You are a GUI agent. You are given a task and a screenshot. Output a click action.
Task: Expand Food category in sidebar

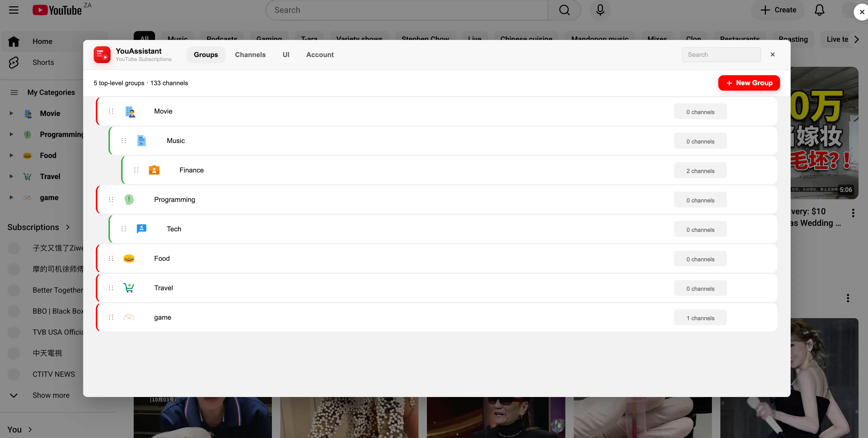point(11,156)
